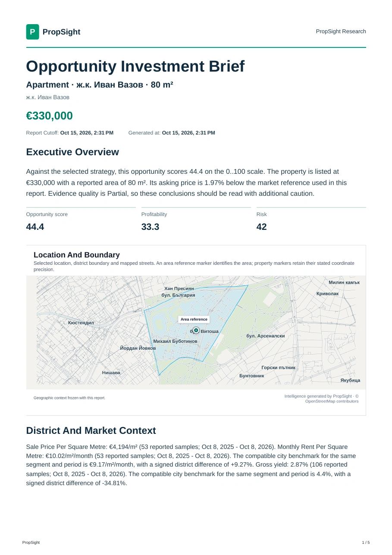This screenshot has width=392, height=555.
Task: Click the OpenStreetMap contributors attribution
Action: click(332, 401)
